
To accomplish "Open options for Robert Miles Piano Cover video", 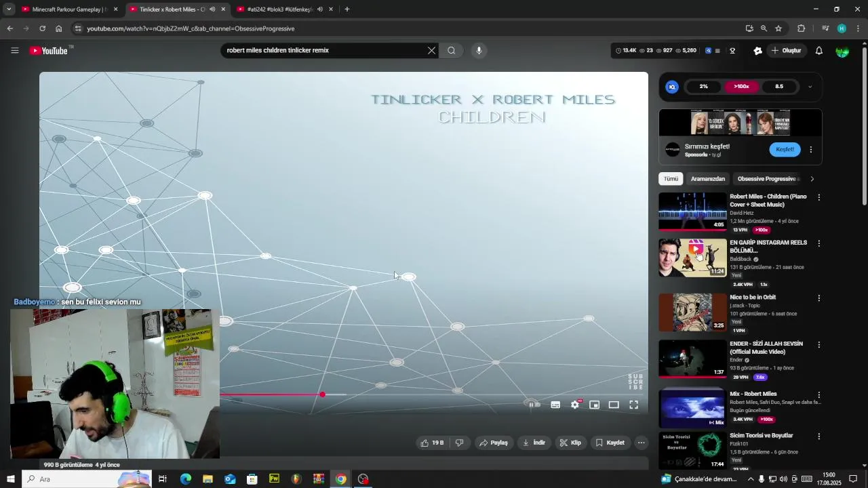I will coord(818,197).
